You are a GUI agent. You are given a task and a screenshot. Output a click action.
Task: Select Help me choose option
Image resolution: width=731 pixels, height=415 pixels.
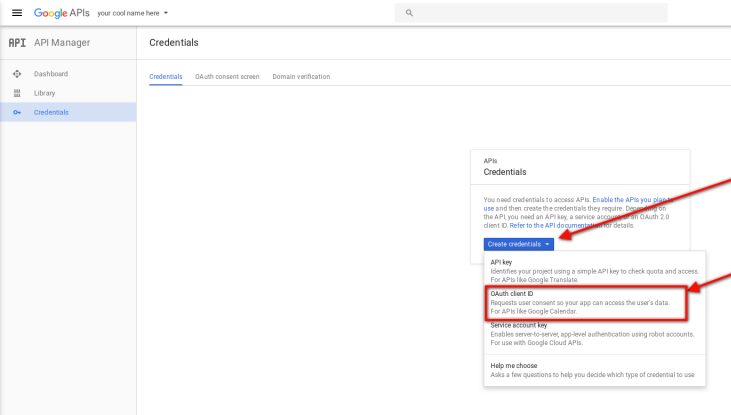594,370
